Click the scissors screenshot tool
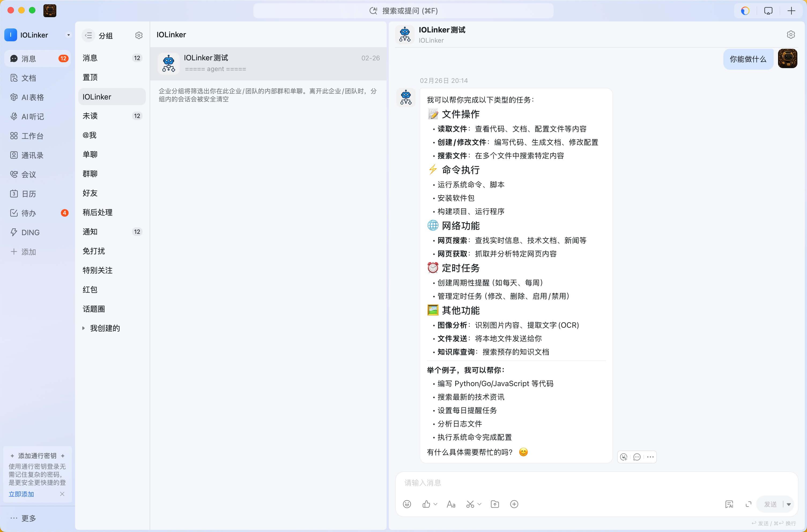 (470, 504)
